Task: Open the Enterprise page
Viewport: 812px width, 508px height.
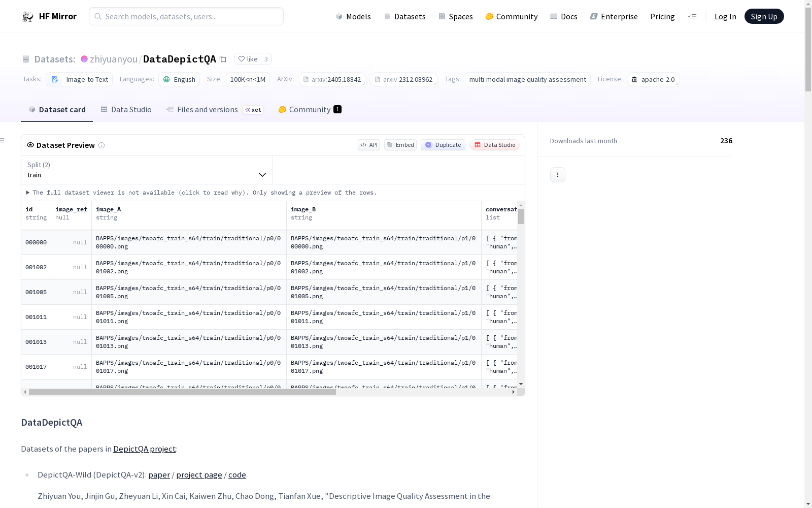Action: point(614,16)
